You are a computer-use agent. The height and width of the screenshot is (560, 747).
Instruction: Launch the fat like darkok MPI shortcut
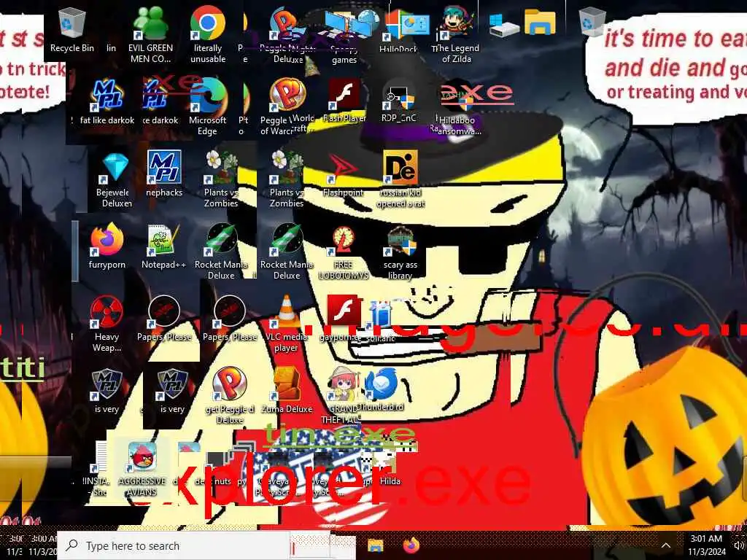tap(107, 102)
